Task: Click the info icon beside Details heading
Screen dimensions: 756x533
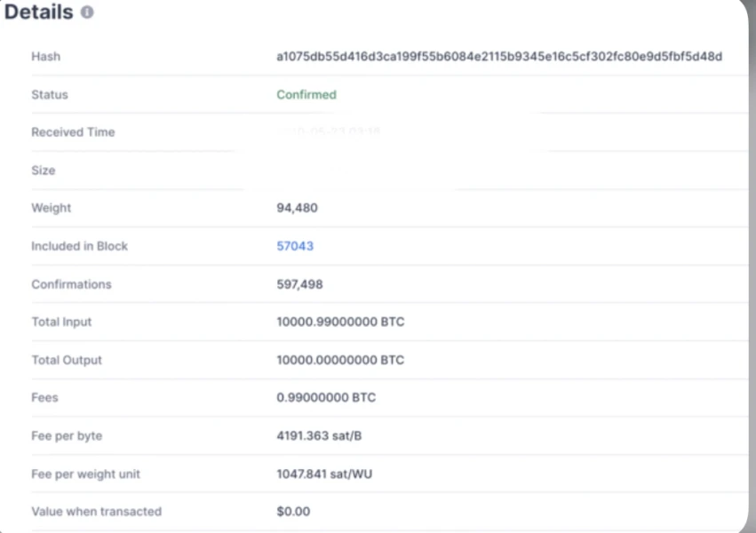Action: coord(86,12)
